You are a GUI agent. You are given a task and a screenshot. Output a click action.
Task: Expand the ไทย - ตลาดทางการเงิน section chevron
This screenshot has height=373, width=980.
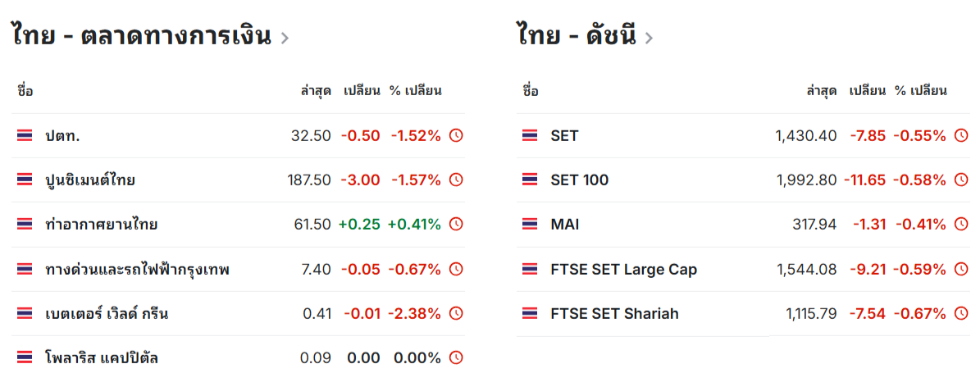(285, 38)
